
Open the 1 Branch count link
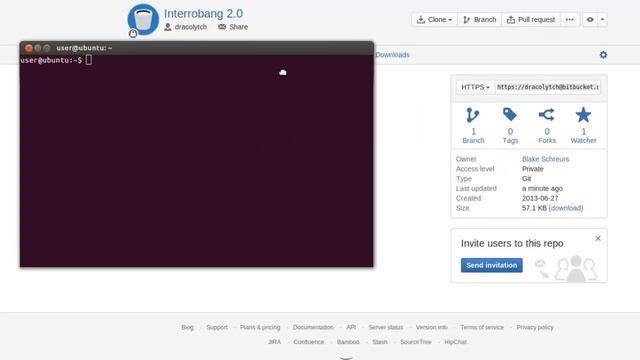pos(473,136)
